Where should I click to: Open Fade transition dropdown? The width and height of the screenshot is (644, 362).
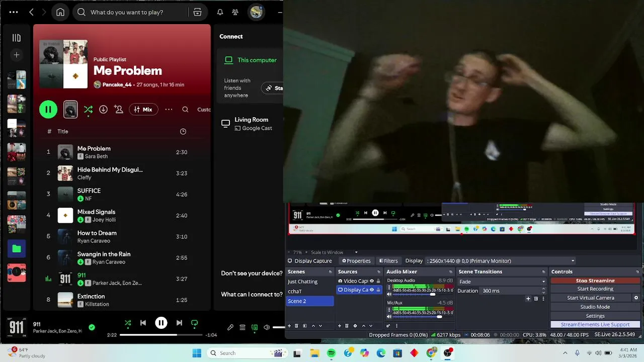point(502,282)
